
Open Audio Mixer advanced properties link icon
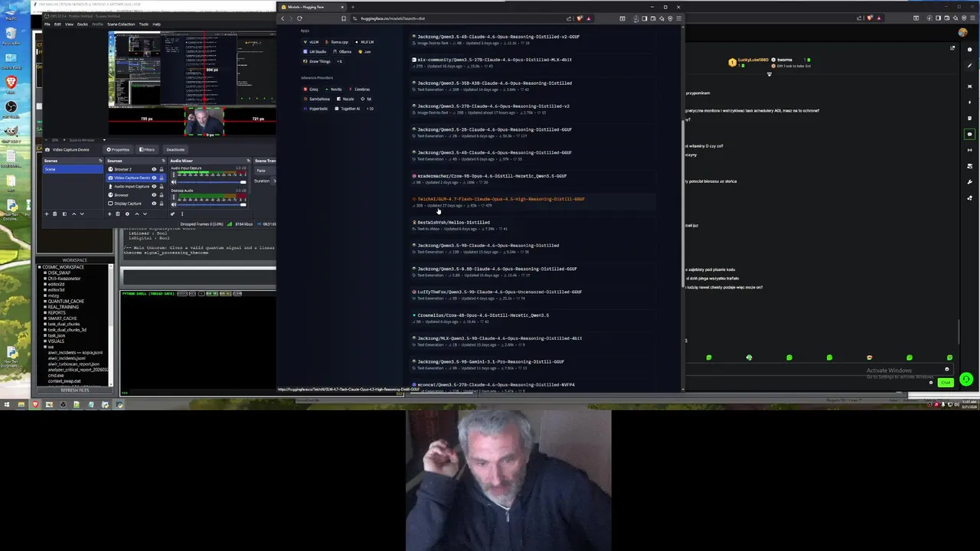(172, 214)
